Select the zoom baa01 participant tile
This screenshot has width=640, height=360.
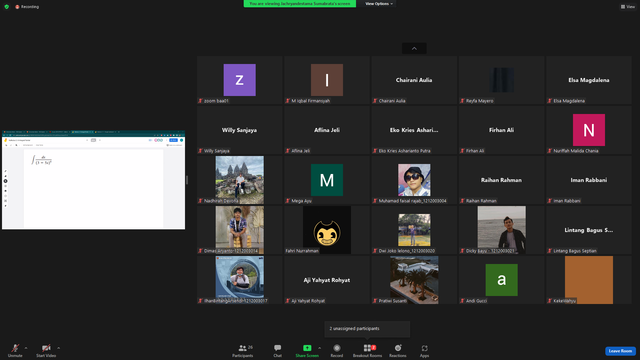[240, 80]
